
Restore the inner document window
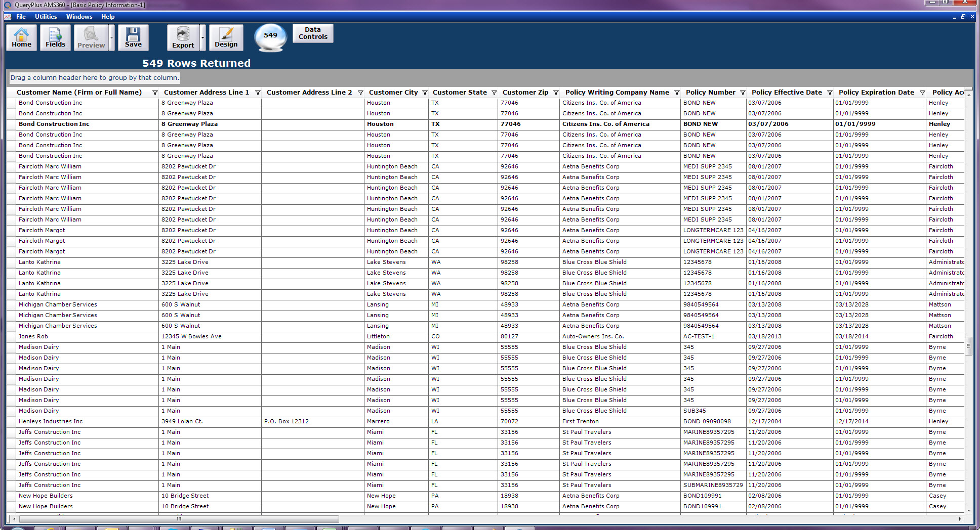(963, 17)
